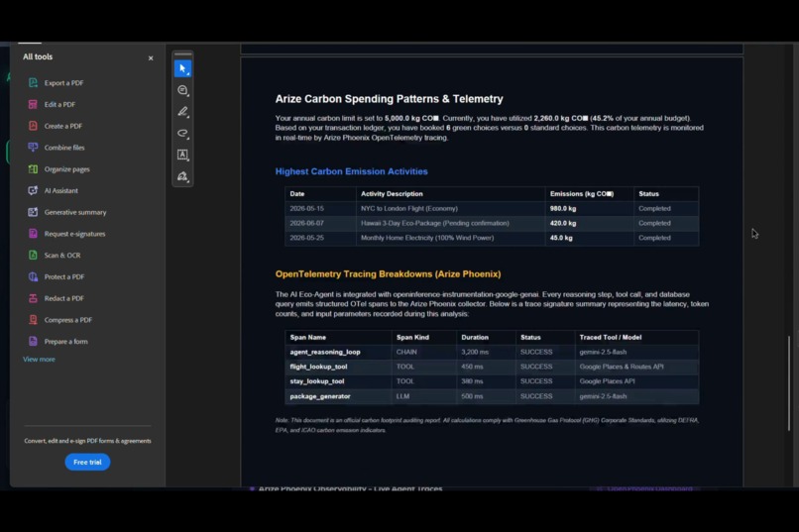Open Request e-signatures tool

75,234
